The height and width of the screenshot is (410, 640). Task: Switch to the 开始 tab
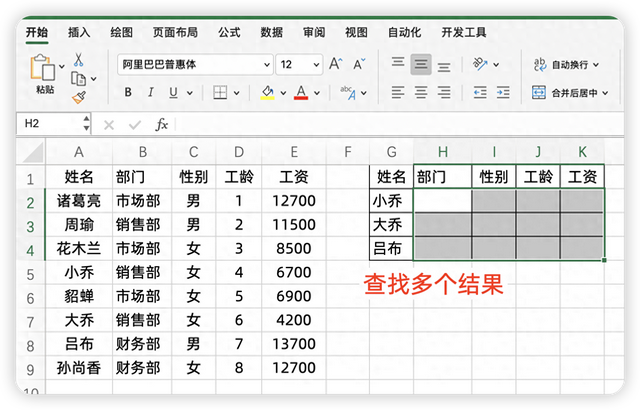pyautogui.click(x=37, y=32)
